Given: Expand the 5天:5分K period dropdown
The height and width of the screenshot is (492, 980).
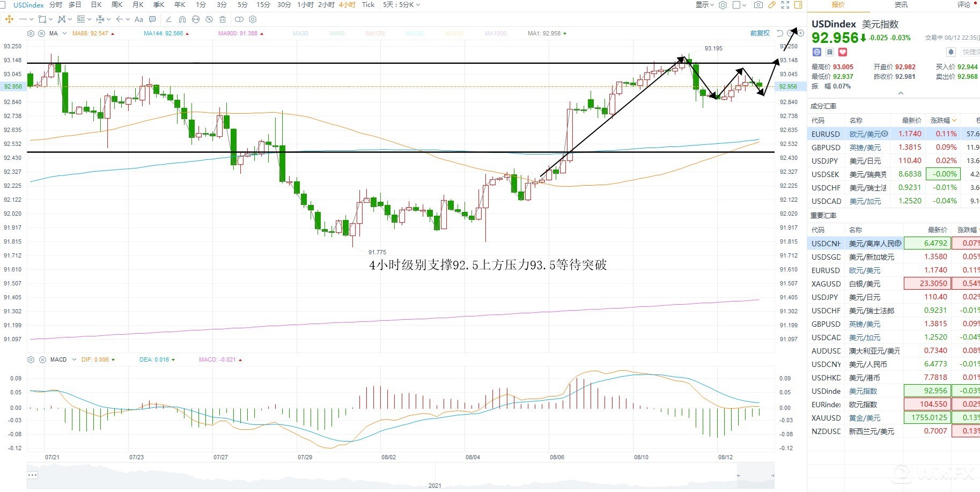Looking at the screenshot, I should click(401, 5).
